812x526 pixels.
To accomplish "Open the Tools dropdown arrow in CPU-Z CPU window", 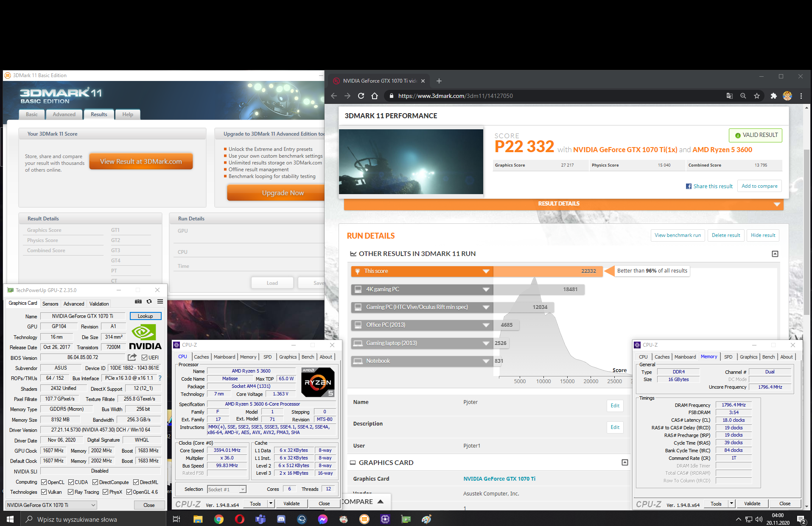I will 271,504.
